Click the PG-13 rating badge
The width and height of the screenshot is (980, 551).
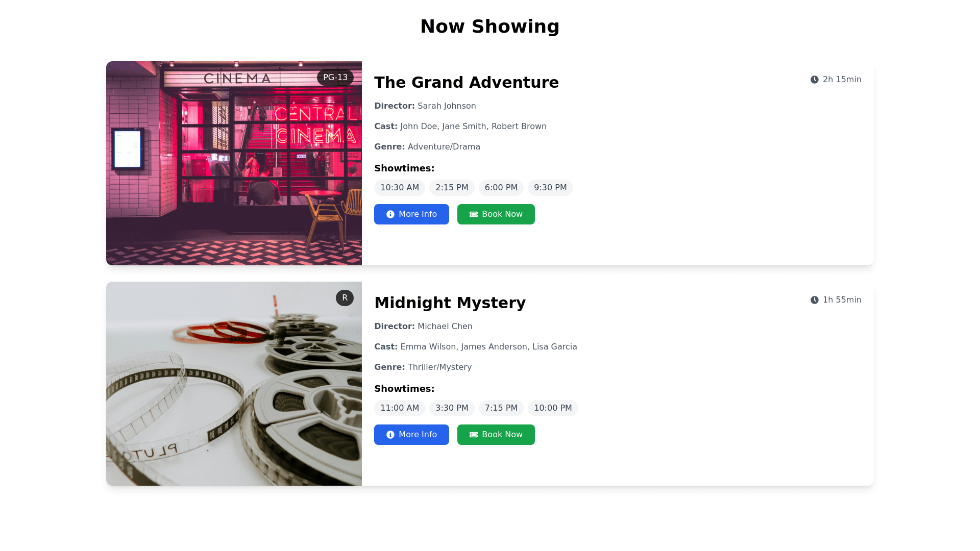pyautogui.click(x=335, y=78)
